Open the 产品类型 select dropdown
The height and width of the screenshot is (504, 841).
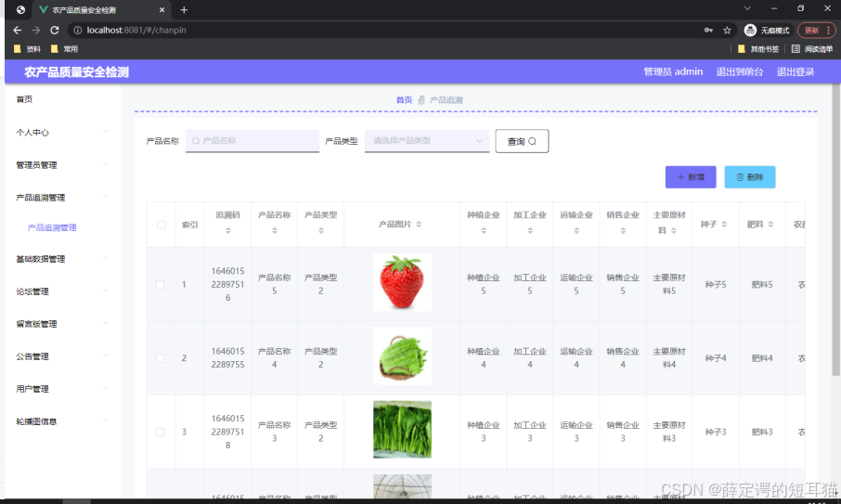(x=427, y=140)
